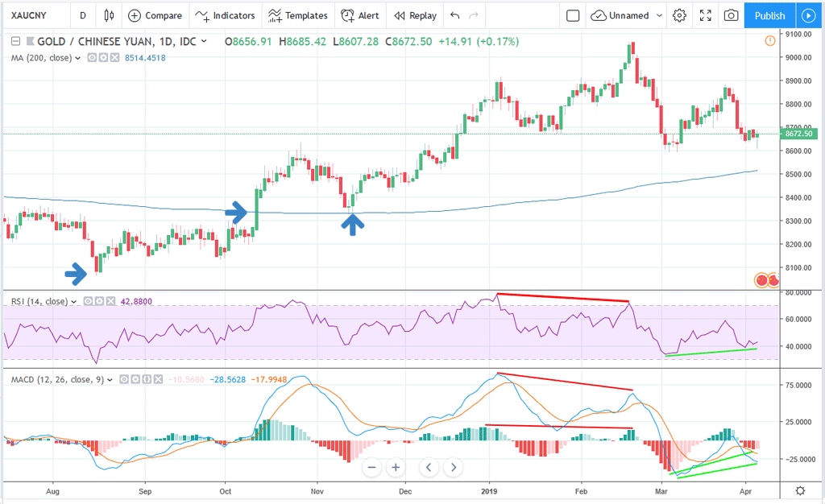The height and width of the screenshot is (504, 825).
Task: Open RSI indicator settings gear
Action: click(97, 302)
